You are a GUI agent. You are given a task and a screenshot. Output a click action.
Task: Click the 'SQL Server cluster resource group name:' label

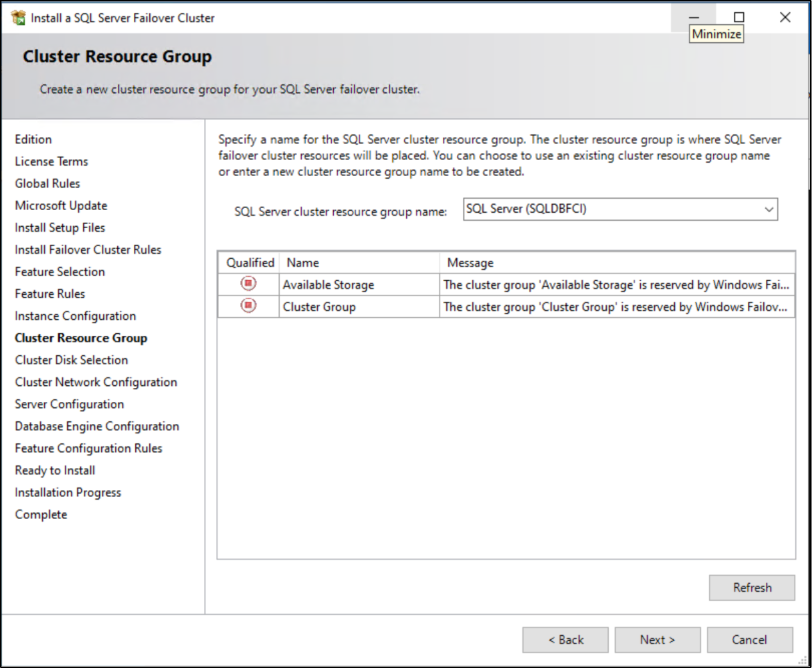click(341, 212)
